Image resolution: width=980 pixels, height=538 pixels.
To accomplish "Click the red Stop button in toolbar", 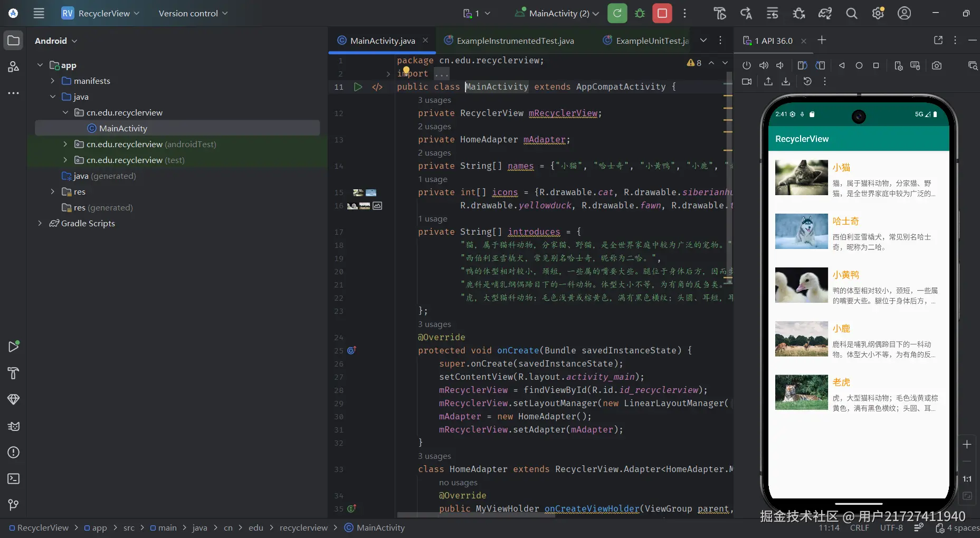I will 662,13.
